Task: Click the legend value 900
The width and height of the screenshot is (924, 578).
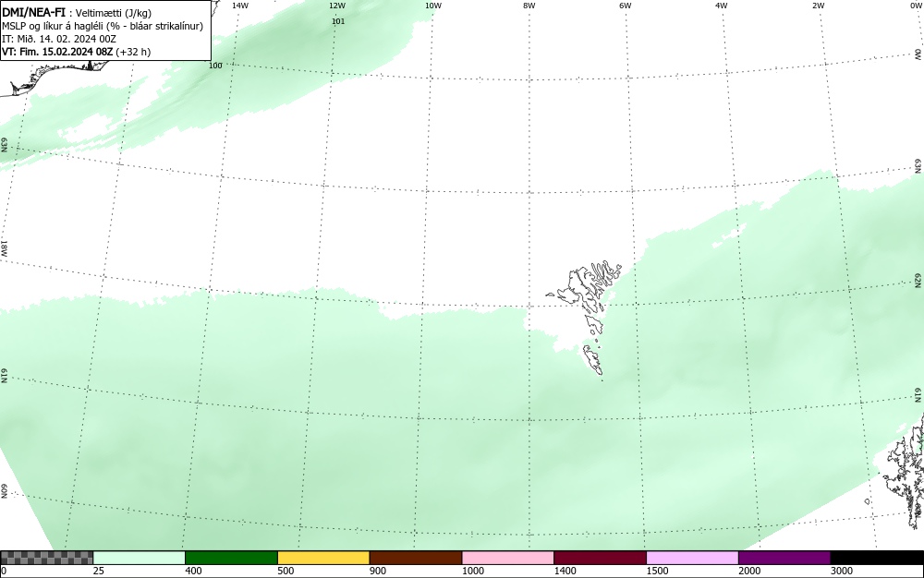Action: click(x=378, y=571)
